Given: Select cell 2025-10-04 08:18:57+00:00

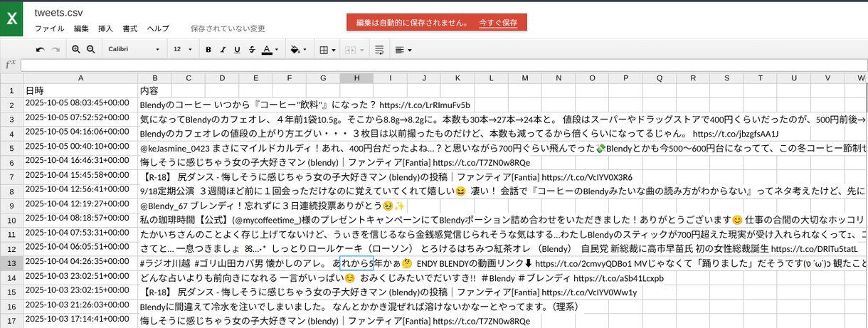Looking at the screenshot, I should pyautogui.click(x=80, y=219).
